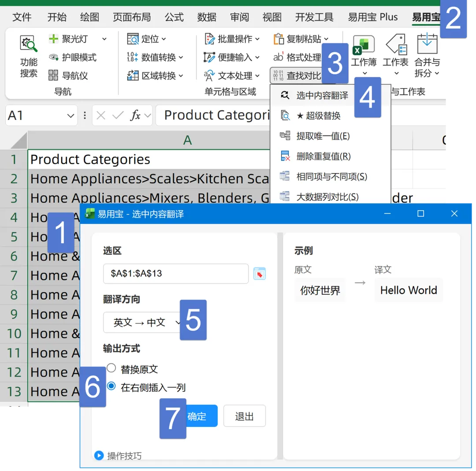This screenshot has height=471, width=476.
Task: Select 在右侧插入一列 radio option
Action: tap(112, 386)
